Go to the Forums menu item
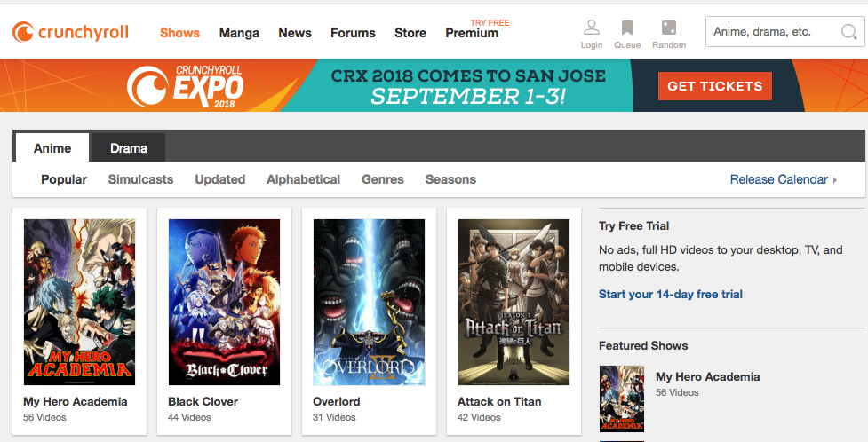 tap(353, 33)
